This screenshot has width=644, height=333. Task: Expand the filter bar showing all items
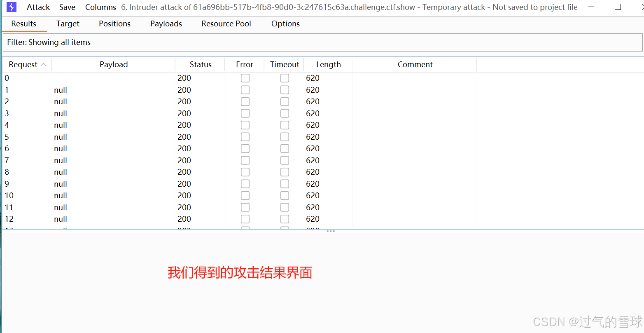pos(49,42)
